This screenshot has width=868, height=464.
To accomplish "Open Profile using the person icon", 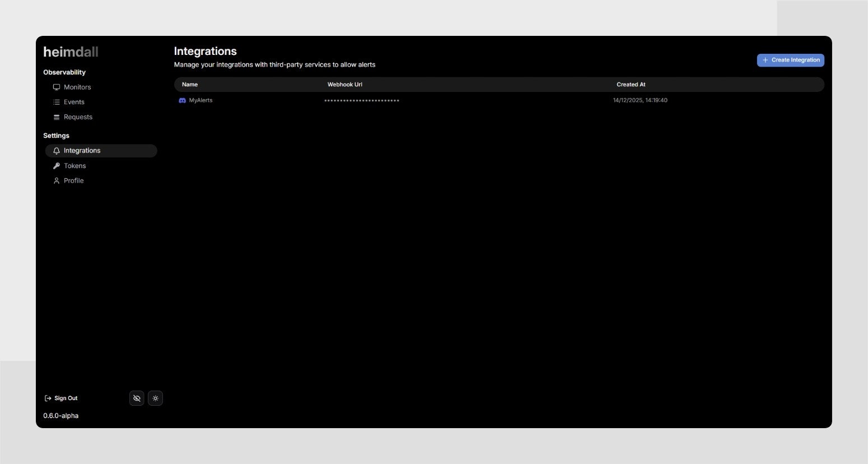I will [x=57, y=180].
